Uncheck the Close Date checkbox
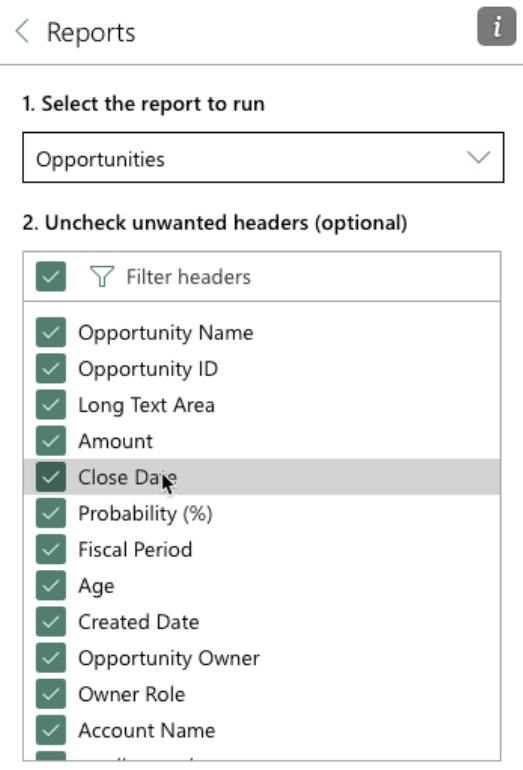The image size is (523, 770). (51, 477)
